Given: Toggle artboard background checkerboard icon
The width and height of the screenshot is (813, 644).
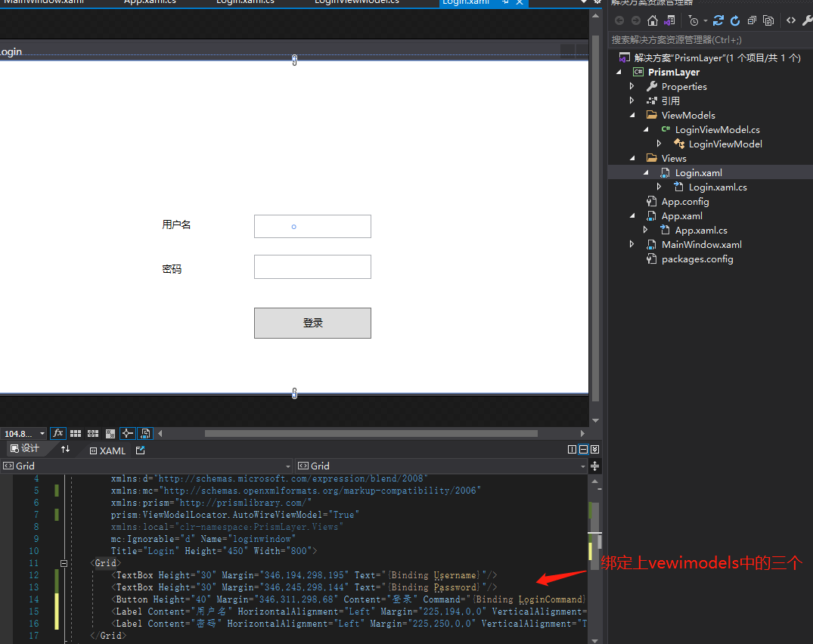Looking at the screenshot, I should pyautogui.click(x=110, y=433).
